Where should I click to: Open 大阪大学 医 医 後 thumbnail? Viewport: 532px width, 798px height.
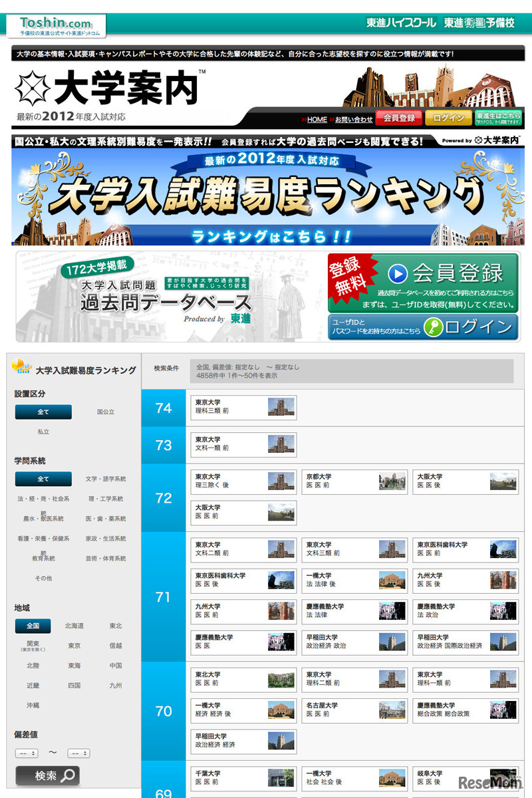(503, 481)
